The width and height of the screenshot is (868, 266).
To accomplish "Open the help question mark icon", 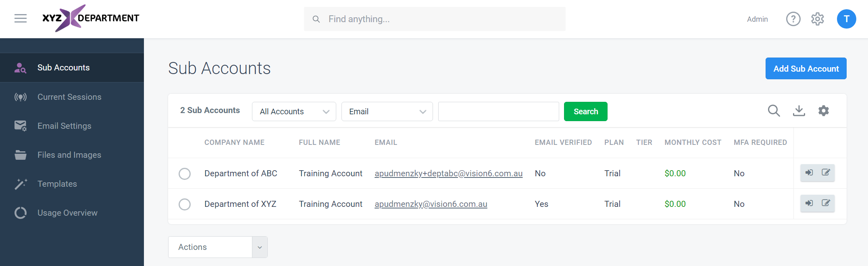I will [793, 19].
